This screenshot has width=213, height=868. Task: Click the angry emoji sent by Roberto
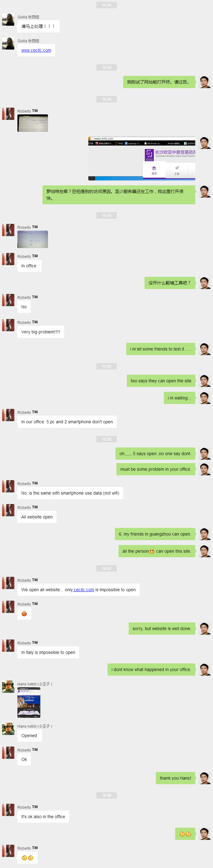coord(24,614)
